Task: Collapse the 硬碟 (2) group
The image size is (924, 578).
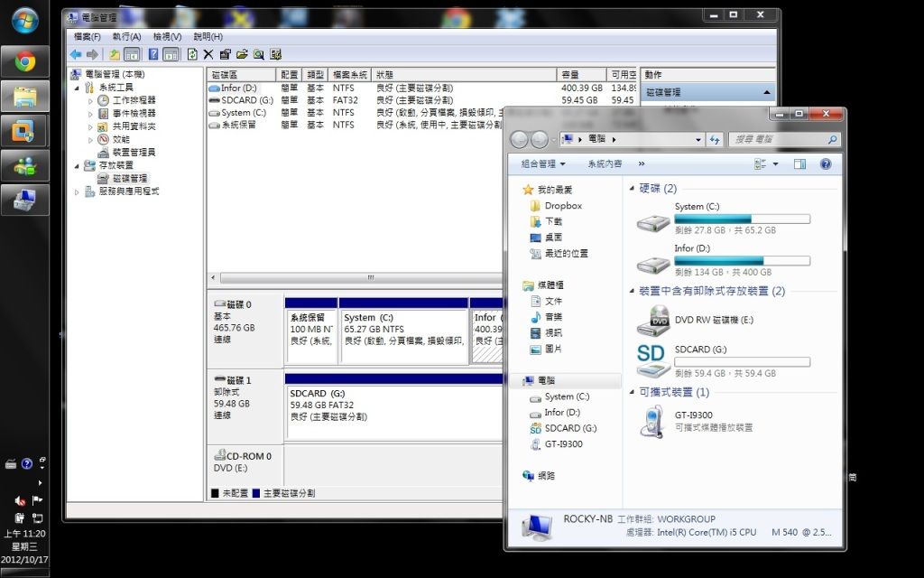Action: pos(632,189)
